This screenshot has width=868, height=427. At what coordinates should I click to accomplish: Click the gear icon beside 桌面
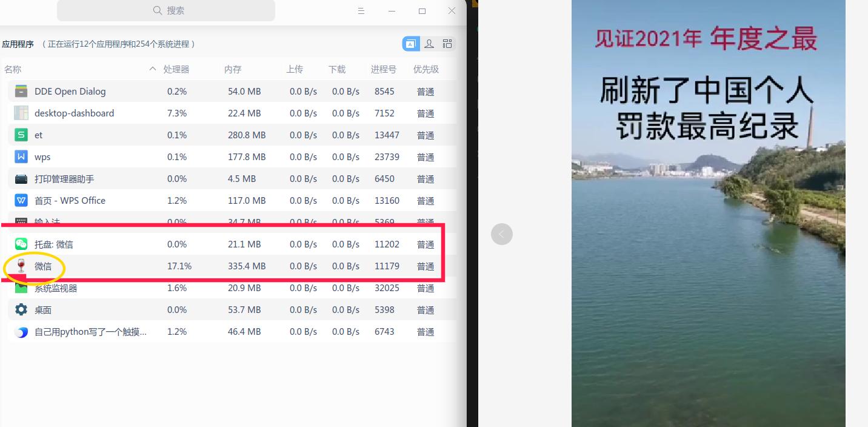21,309
